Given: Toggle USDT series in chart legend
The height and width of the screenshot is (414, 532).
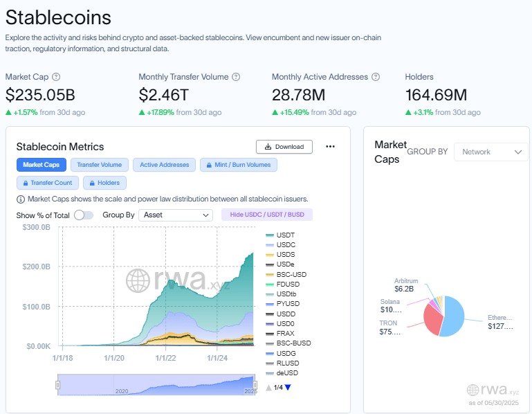Looking at the screenshot, I should click(x=280, y=235).
